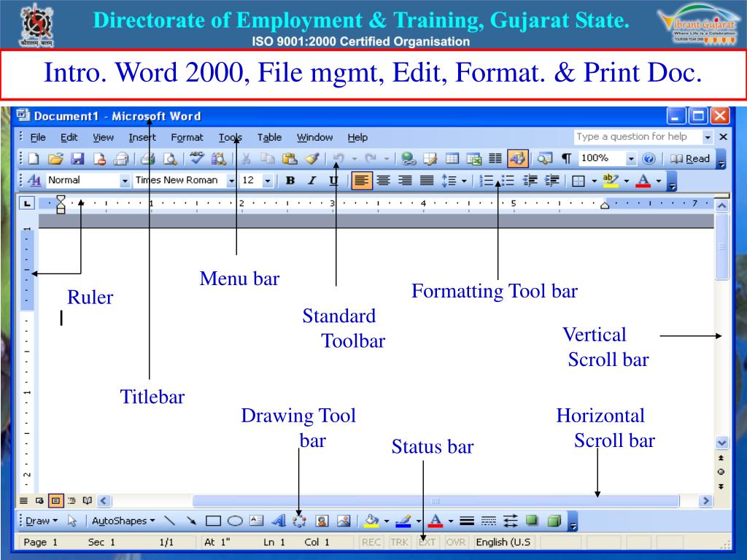Run Spelling and Grammar check icon

click(196, 158)
